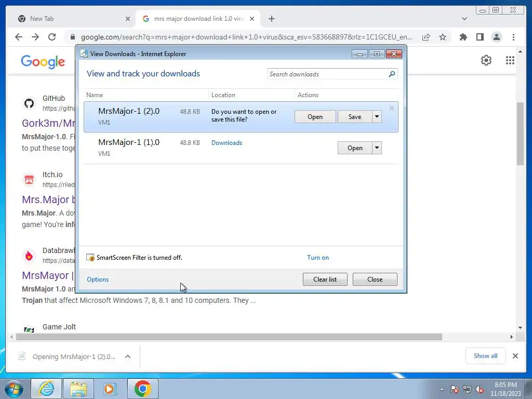Save the MrsMajor-1 (2).0 file
Image resolution: width=532 pixels, height=399 pixels.
click(355, 117)
